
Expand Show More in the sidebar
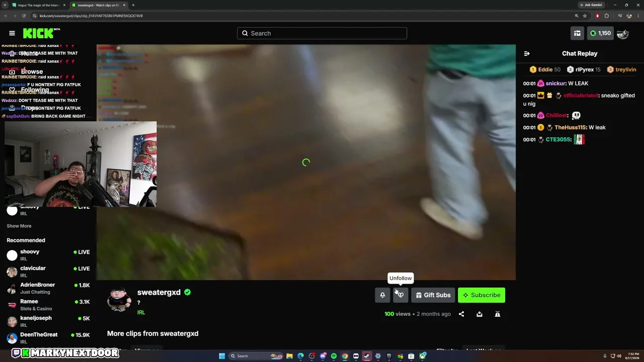[19, 226]
